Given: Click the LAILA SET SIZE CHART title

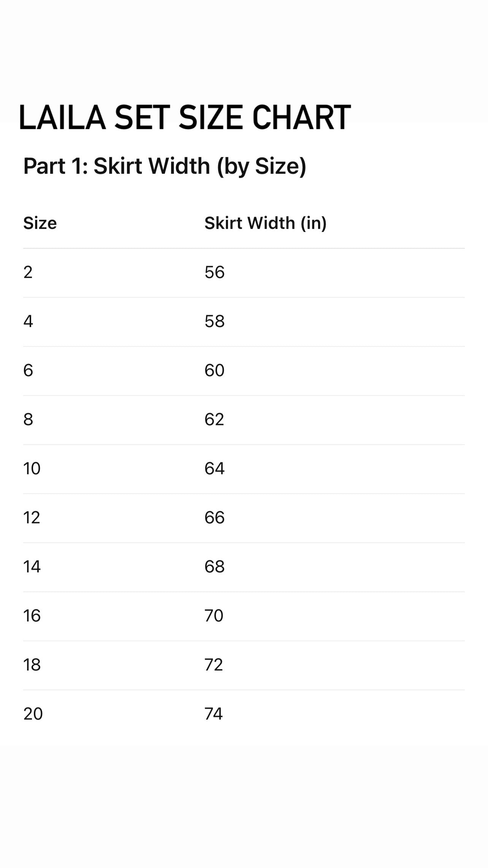Looking at the screenshot, I should 185,117.
